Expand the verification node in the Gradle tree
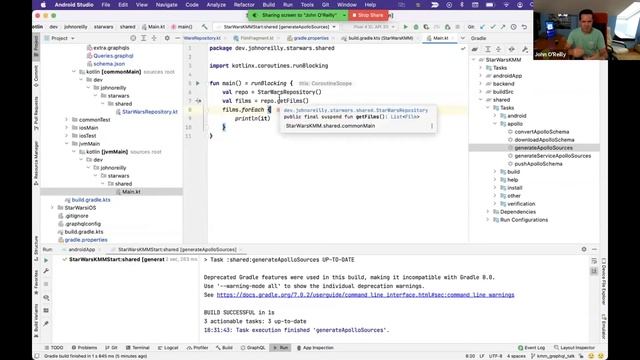The width and height of the screenshot is (640, 360). pyautogui.click(x=495, y=204)
